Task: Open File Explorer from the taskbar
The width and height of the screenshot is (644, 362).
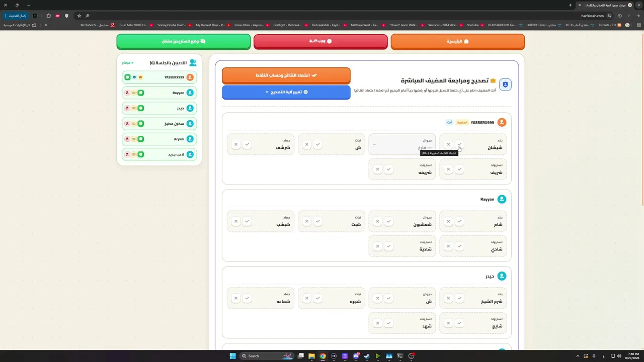Action: tap(311, 356)
